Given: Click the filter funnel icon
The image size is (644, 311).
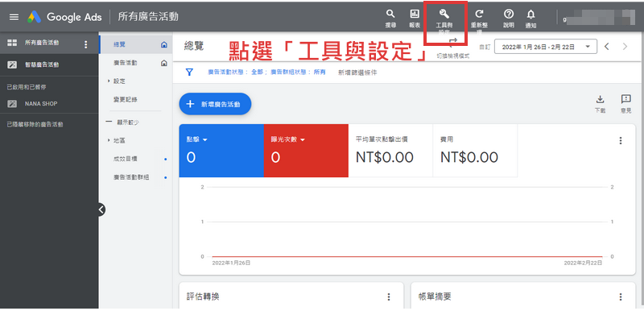Looking at the screenshot, I should click(189, 73).
